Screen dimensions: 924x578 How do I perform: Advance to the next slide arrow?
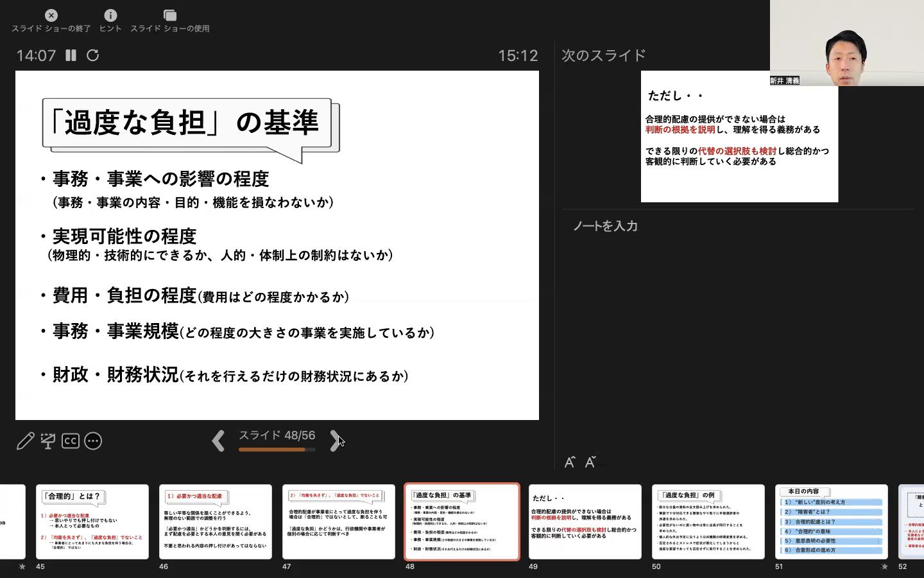pos(334,441)
